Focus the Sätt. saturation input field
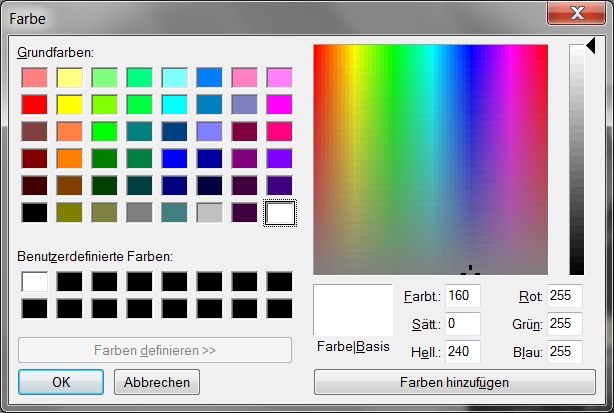The height and width of the screenshot is (413, 614). (463, 324)
